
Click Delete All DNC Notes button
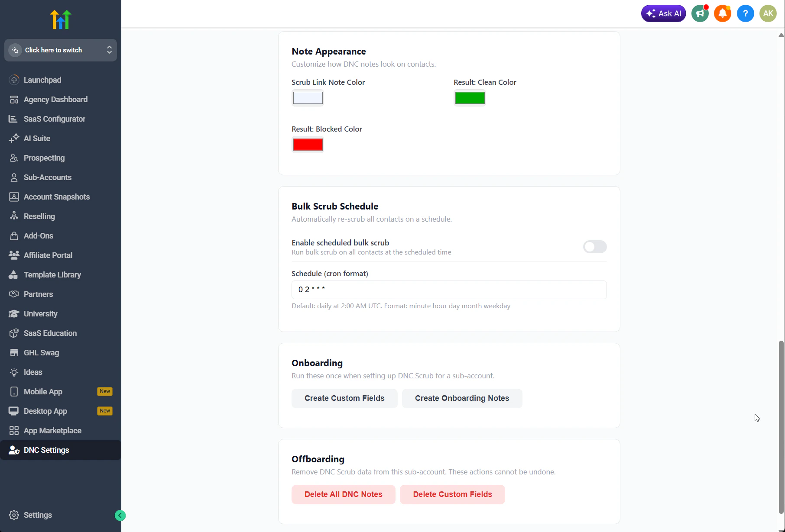343,494
